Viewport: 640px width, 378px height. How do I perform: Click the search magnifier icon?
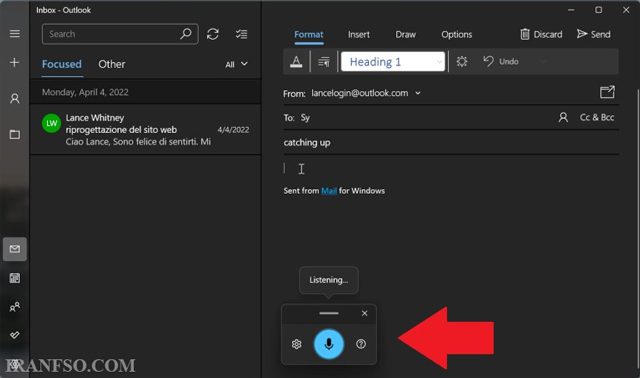click(186, 33)
